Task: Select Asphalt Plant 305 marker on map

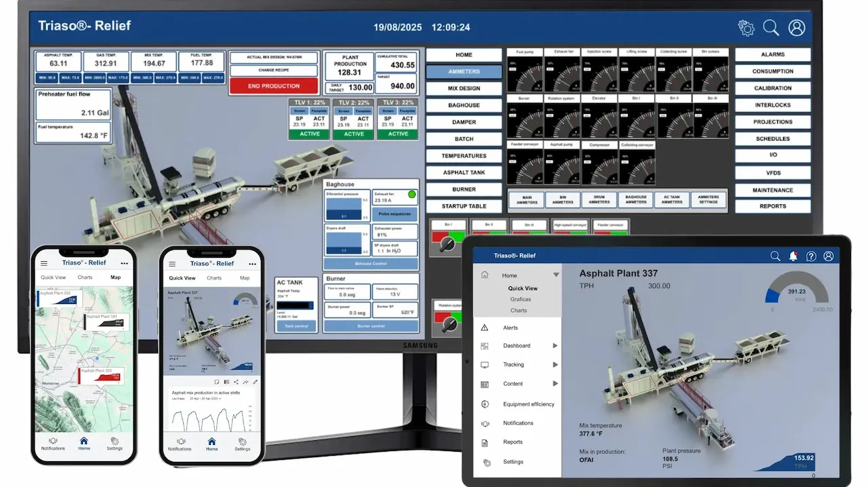Action: pos(102,374)
